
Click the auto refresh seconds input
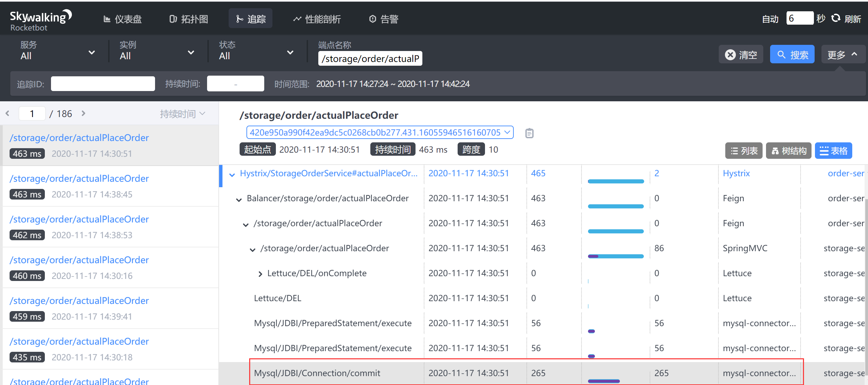point(800,18)
